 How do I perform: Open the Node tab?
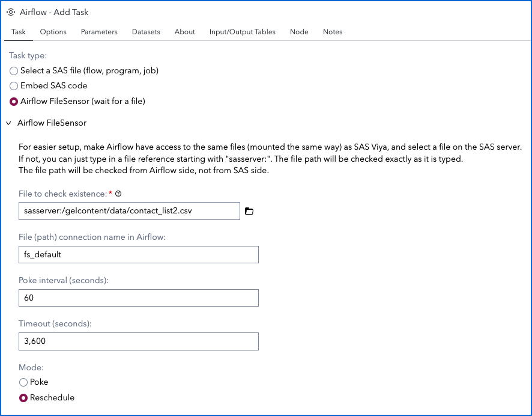click(x=299, y=32)
